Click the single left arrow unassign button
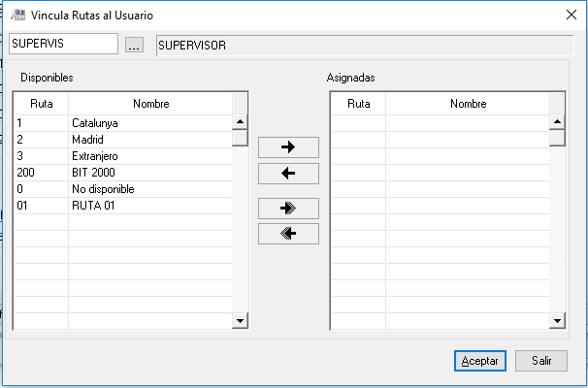 287,174
